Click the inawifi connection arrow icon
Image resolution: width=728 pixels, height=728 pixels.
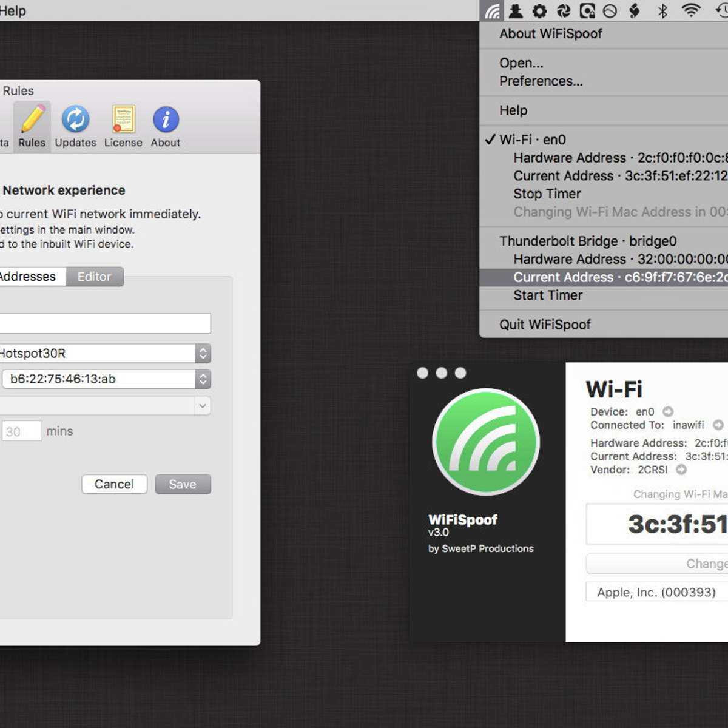718,425
